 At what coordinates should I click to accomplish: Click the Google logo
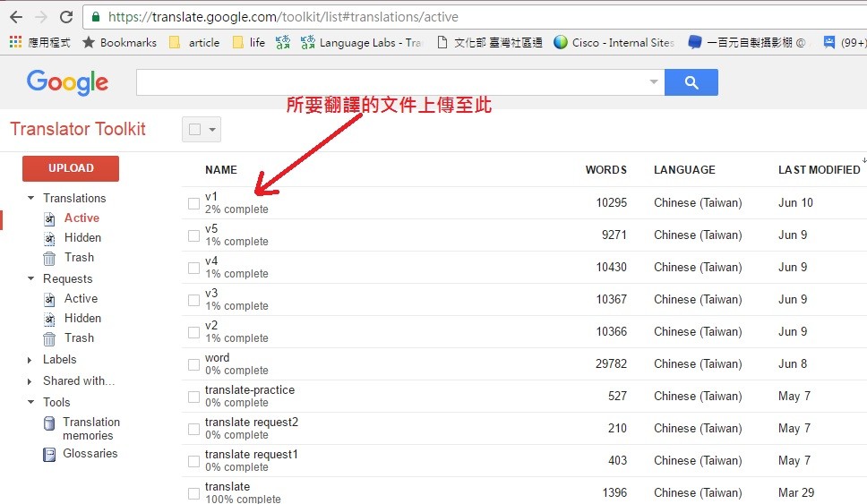pos(67,82)
